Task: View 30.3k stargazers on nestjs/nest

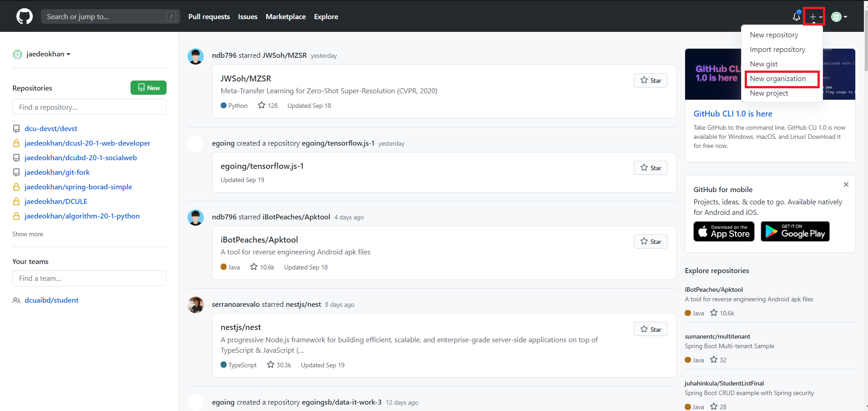Action: click(x=279, y=365)
